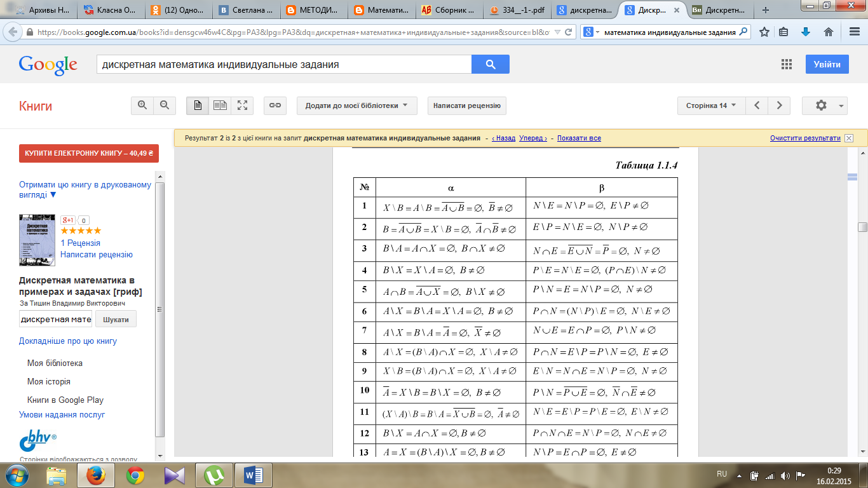This screenshot has width=868, height=488.
Task: Switch to two-page view
Action: [x=220, y=105]
